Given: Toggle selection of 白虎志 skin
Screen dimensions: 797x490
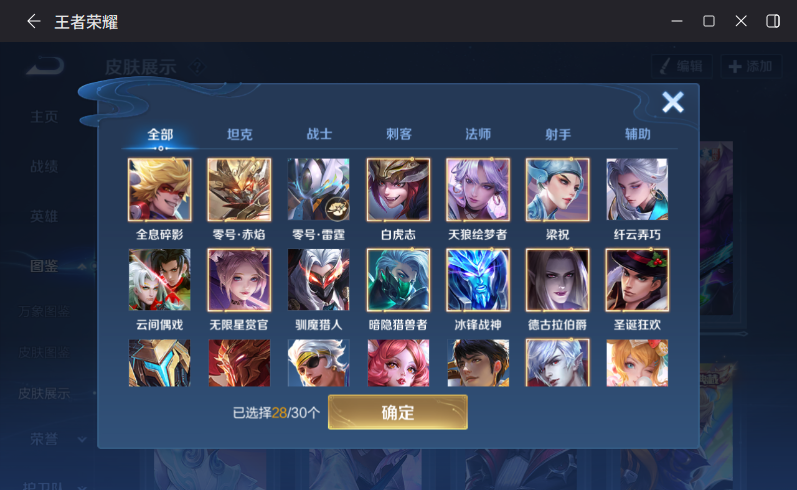Looking at the screenshot, I should [398, 190].
